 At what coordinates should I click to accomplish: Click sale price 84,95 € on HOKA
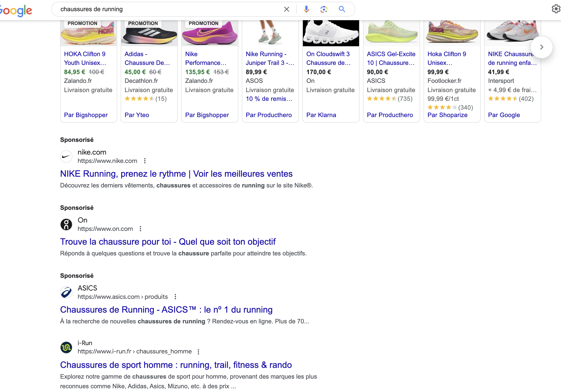[75, 72]
